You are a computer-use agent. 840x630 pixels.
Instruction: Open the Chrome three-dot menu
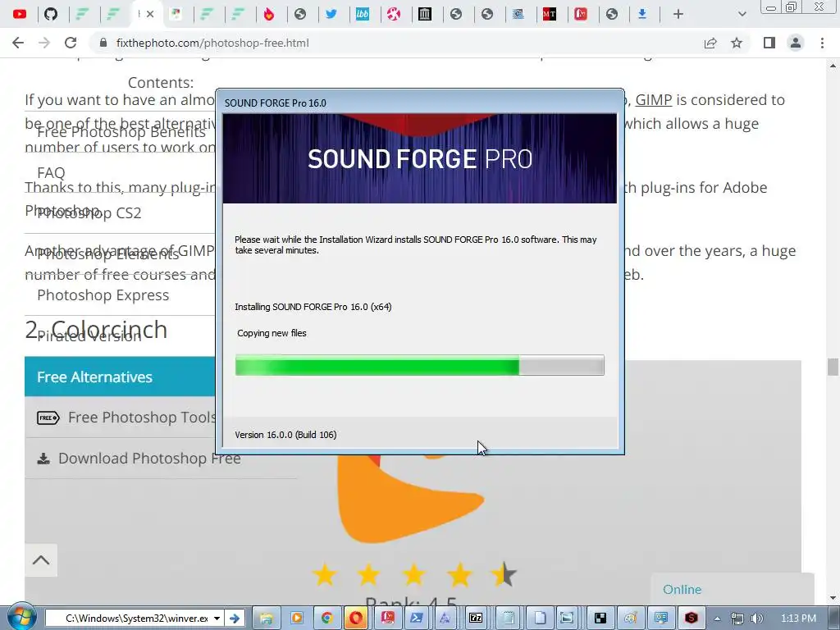822,43
